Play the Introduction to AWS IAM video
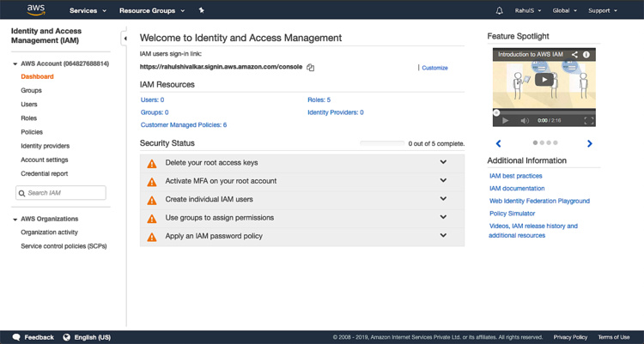Screen dimensions: 644x344 pos(543,80)
